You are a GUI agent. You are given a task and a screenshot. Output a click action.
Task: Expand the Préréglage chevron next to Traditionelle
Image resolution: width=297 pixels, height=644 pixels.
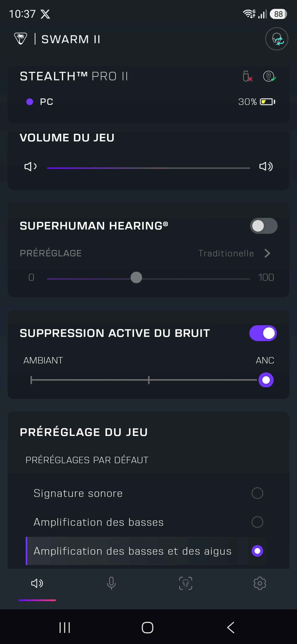(267, 253)
